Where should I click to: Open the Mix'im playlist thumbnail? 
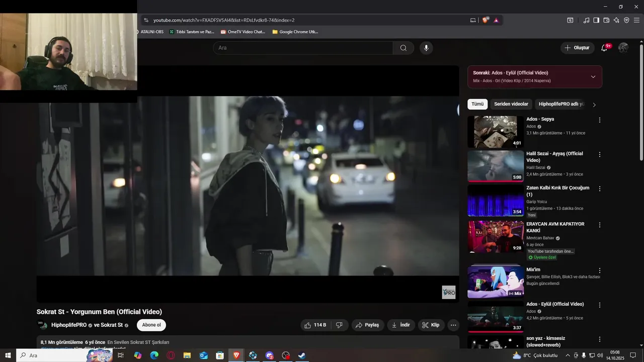496,282
